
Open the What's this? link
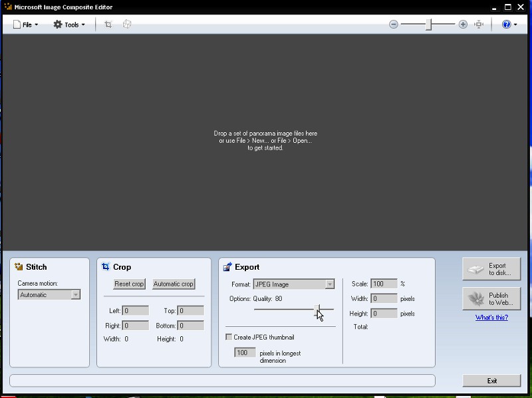491,318
